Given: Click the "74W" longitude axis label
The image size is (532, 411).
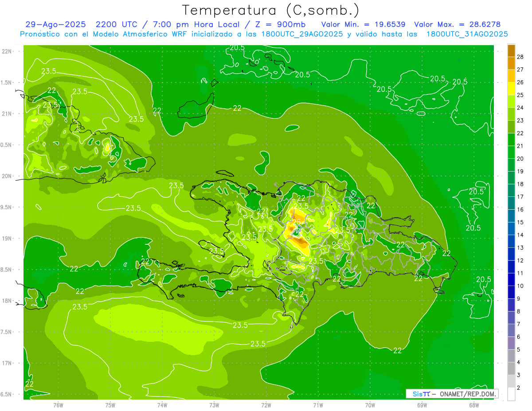Looking at the screenshot, I should 162,405.
